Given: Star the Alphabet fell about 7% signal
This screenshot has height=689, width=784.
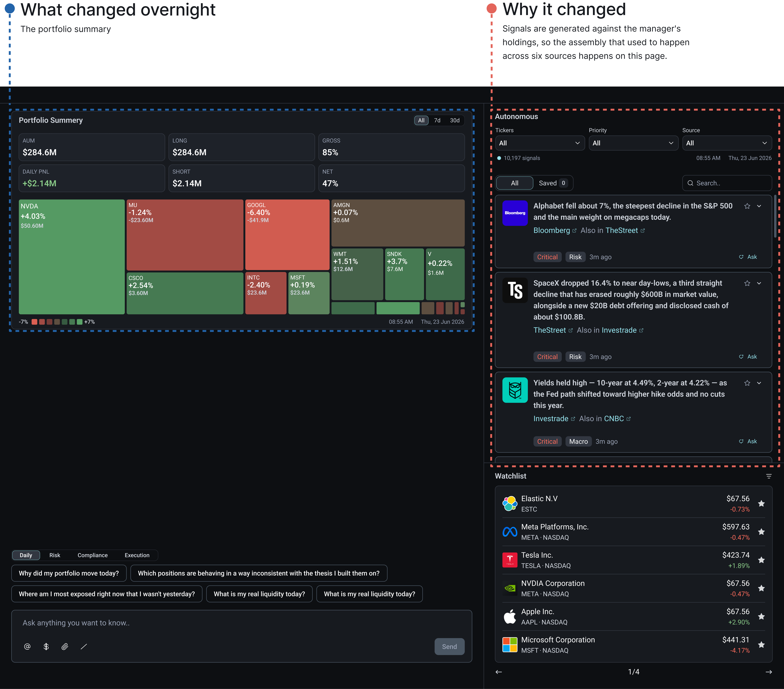Looking at the screenshot, I should pos(747,206).
